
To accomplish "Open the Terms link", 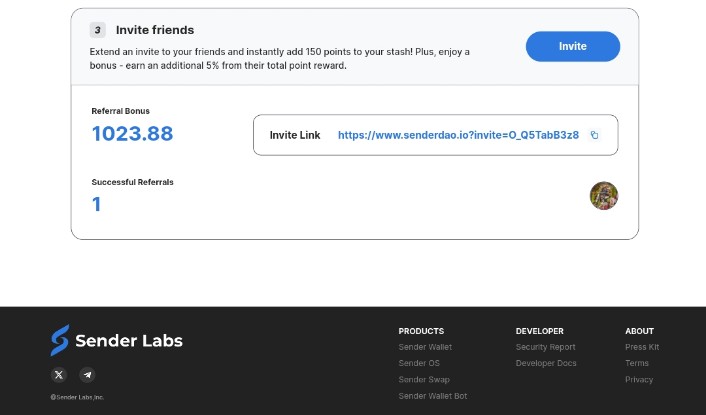I will [637, 363].
